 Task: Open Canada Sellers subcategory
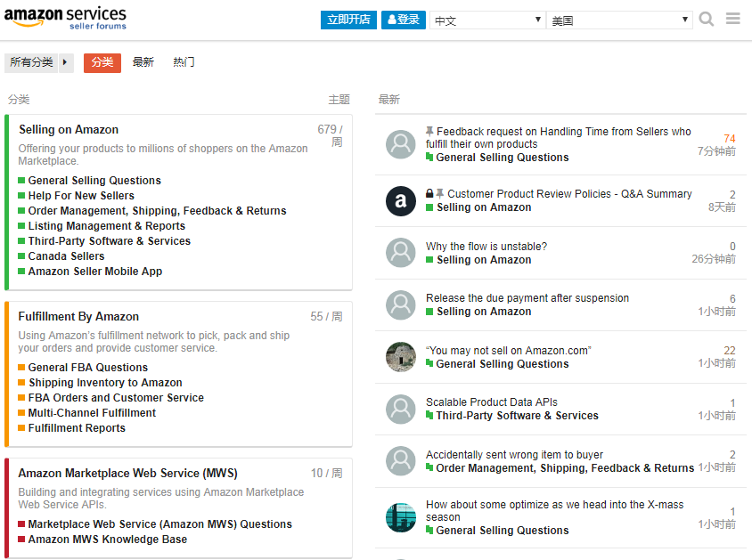coord(66,256)
